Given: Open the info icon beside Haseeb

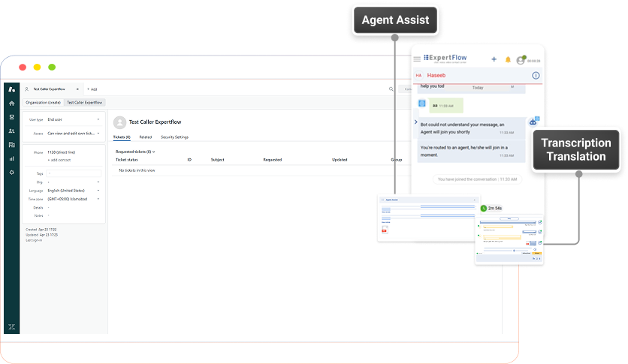Looking at the screenshot, I should tap(536, 76).
